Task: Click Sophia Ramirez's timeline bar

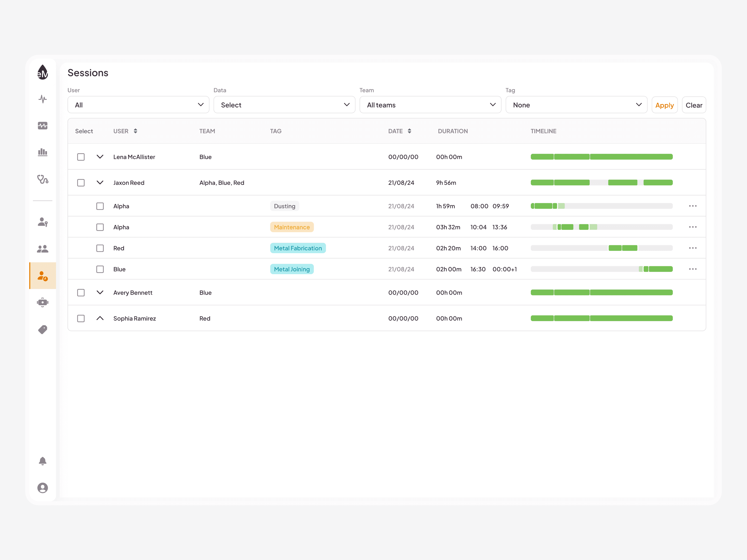Action: tap(602, 318)
